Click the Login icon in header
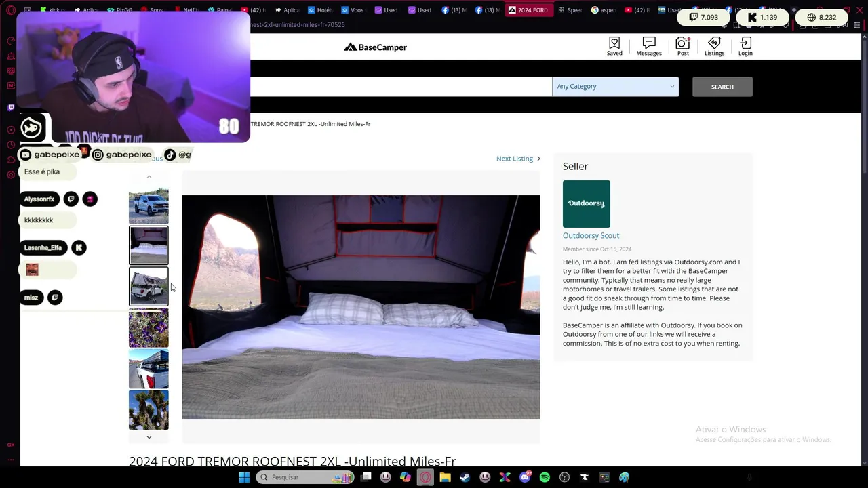Screen dimensions: 868x488 [745, 47]
